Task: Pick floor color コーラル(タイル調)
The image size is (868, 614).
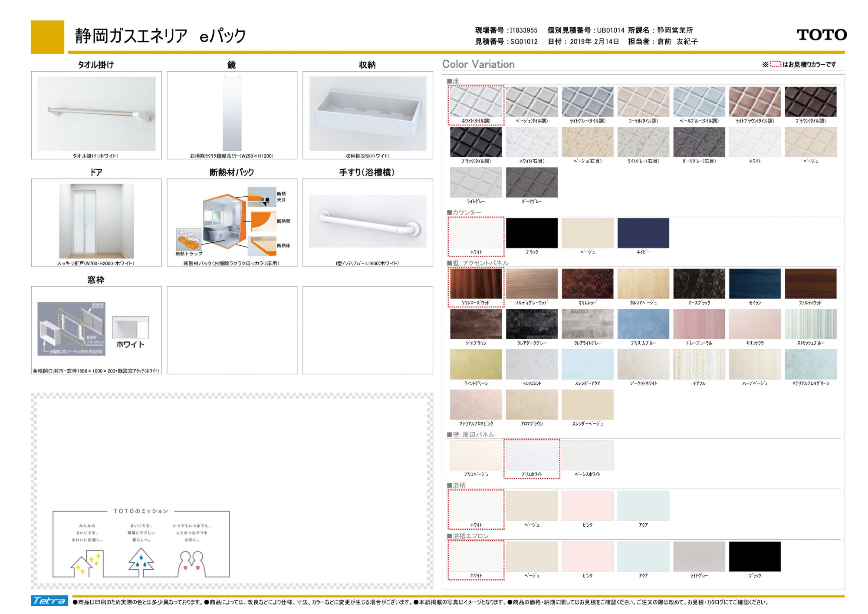Action: pos(643,102)
